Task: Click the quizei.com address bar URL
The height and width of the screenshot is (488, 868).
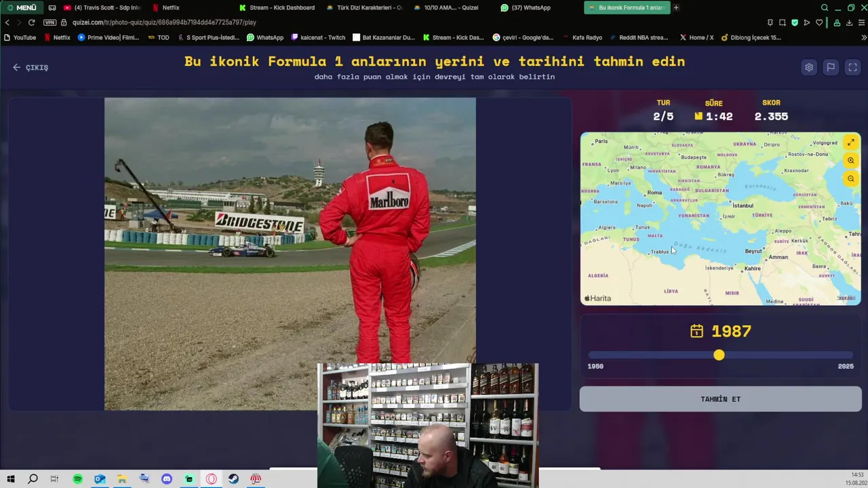Action: 164,22
